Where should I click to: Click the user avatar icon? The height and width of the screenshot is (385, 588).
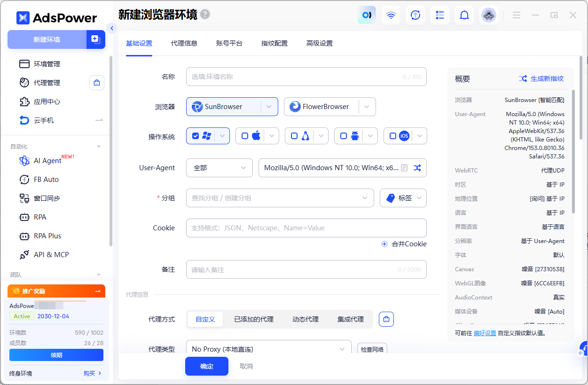(489, 15)
